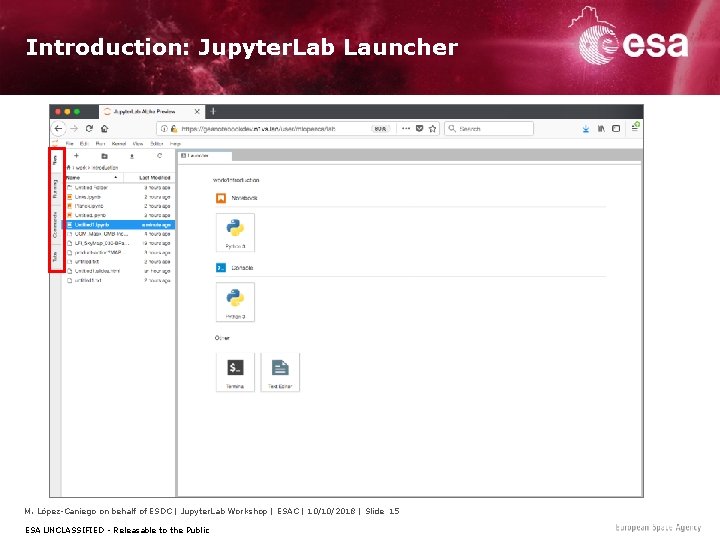The height and width of the screenshot is (540, 720).
Task: Go forward in the browser
Action: (x=74, y=129)
